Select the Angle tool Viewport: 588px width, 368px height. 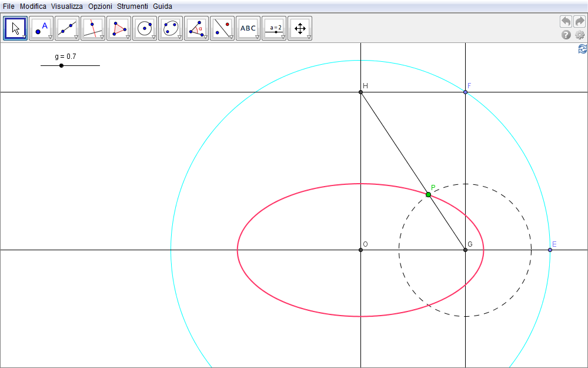coord(196,28)
